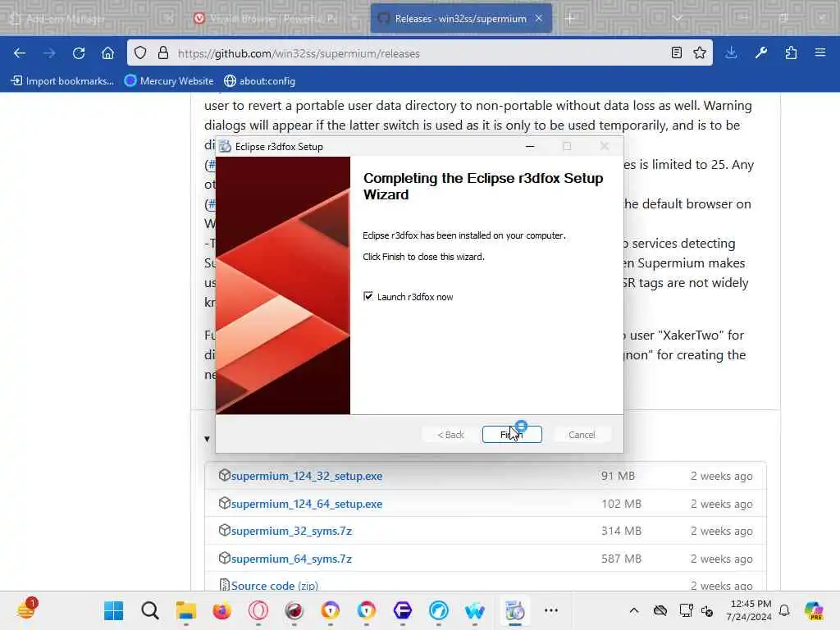Open the browser home page
Image resolution: width=840 pixels, height=630 pixels.
point(107,53)
